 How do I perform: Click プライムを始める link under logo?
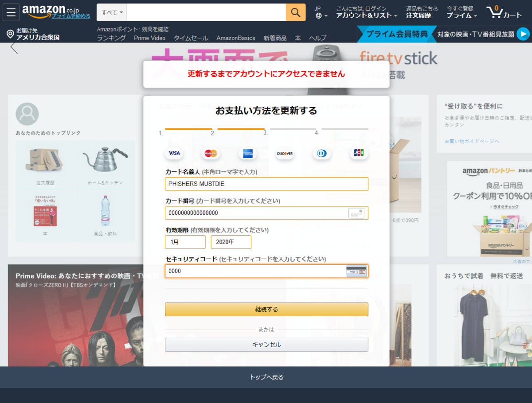coord(71,16)
